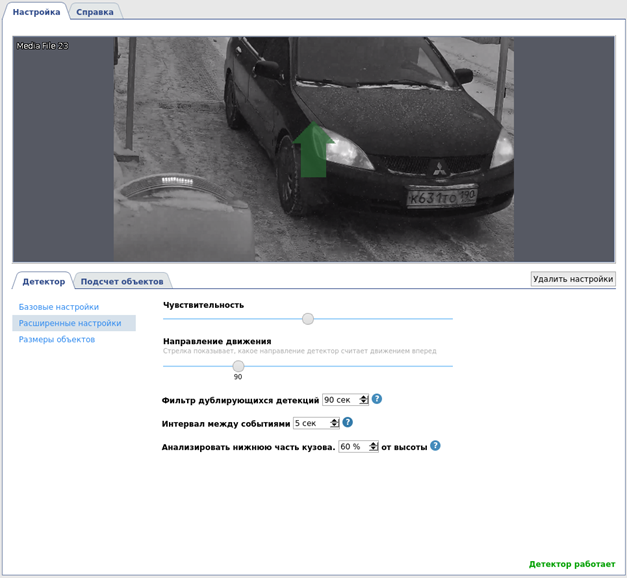Image resolution: width=627 pixels, height=578 pixels.
Task: Click the car license plate in video preview
Action: click(x=440, y=198)
